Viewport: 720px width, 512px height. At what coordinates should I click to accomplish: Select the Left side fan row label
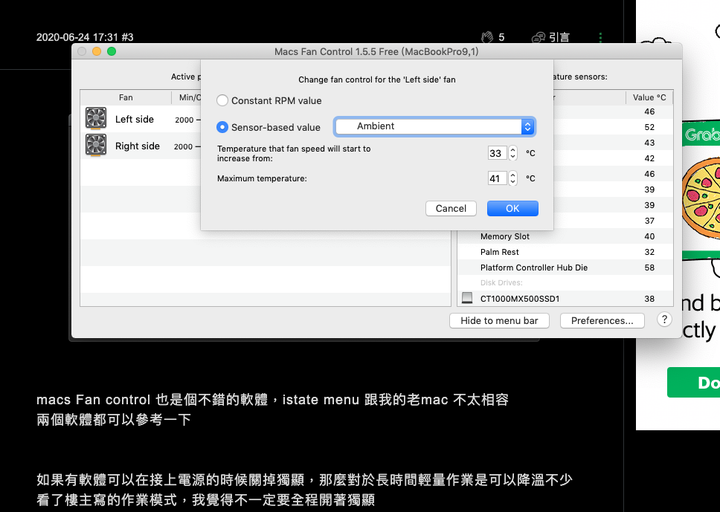(134, 119)
